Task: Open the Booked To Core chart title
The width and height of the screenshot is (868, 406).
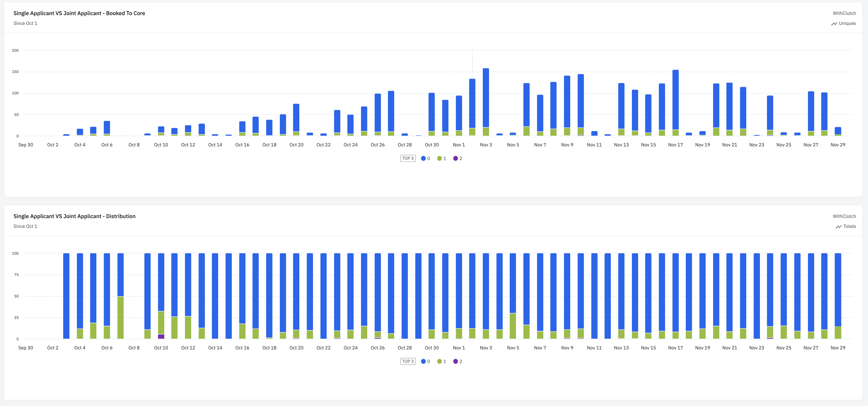Action: point(79,13)
